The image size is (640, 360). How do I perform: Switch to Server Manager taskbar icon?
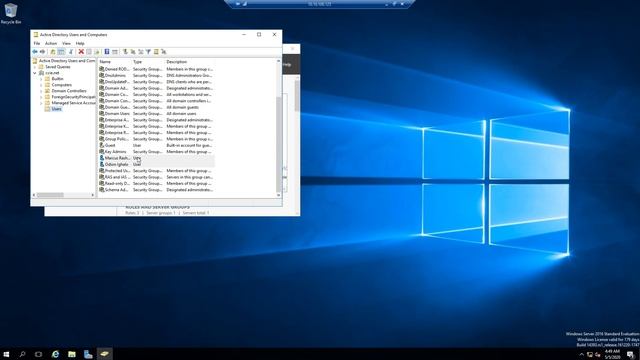pos(88,354)
